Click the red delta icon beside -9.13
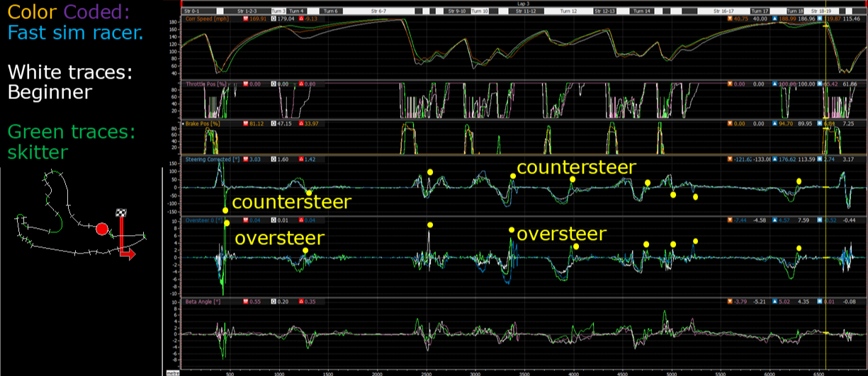Viewport: 868px width, 376px height. 302,19
